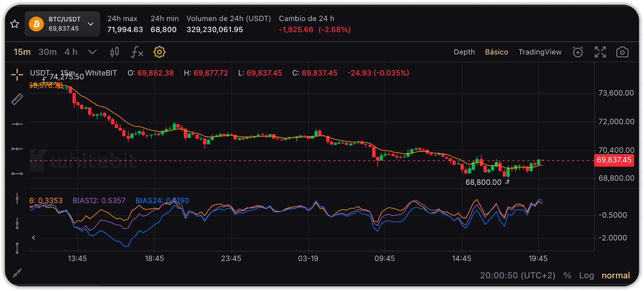Take a chart snapshot with camera icon
Screen dimensions: 644x291
coord(622,52)
